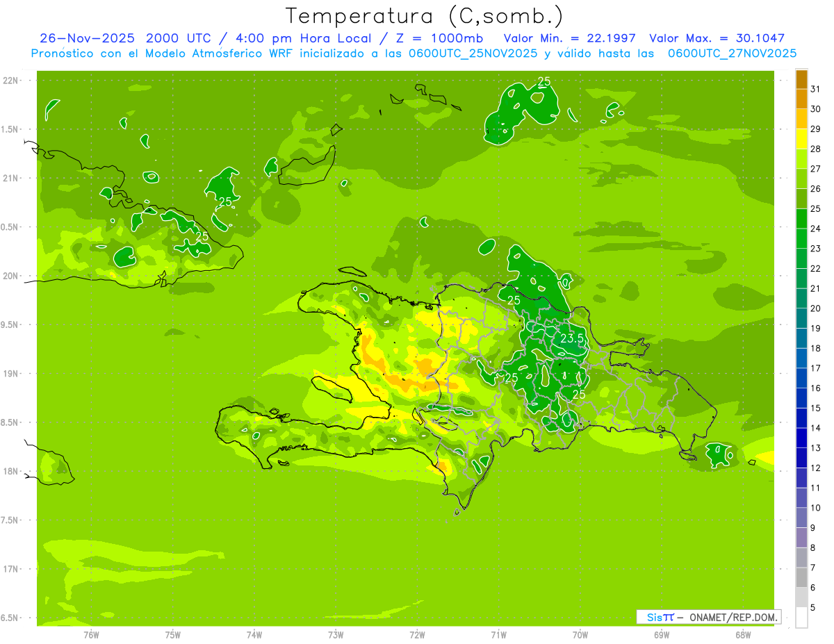Click color scale segment between 30 and 31

[x=801, y=99]
